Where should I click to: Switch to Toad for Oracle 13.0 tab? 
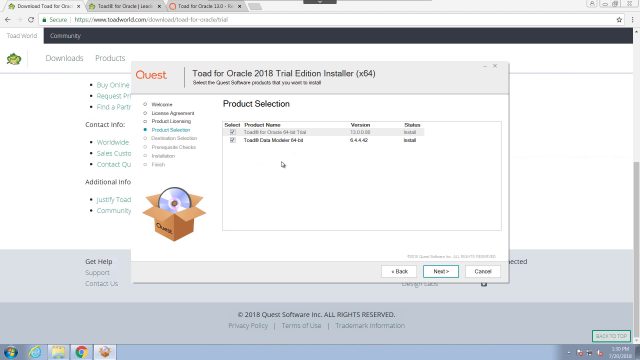tap(206, 7)
